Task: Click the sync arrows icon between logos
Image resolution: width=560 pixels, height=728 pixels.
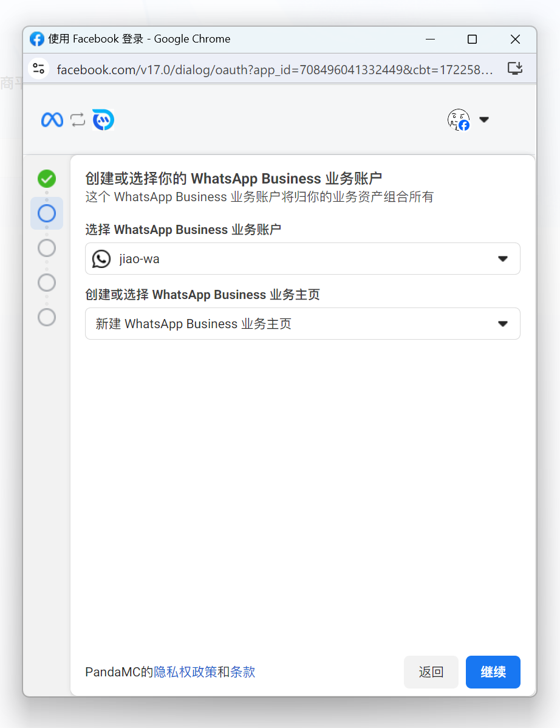Action: click(x=78, y=120)
